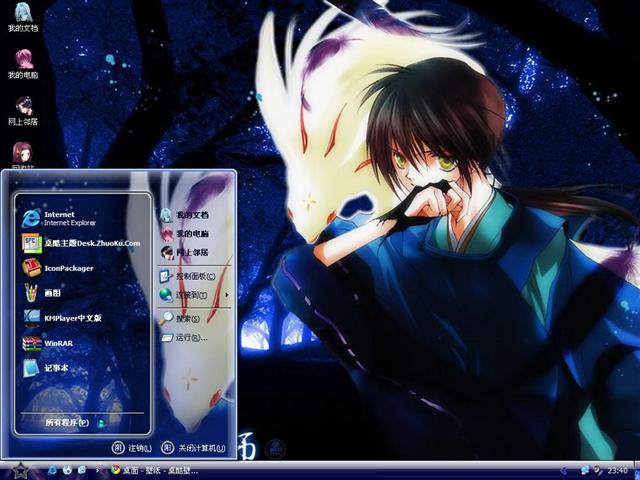
Task: Click the 注销(L) log off button
Action: point(132,448)
